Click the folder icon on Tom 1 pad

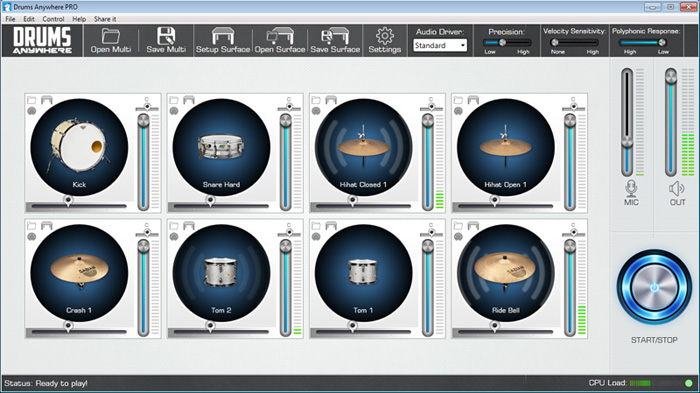coord(316,226)
